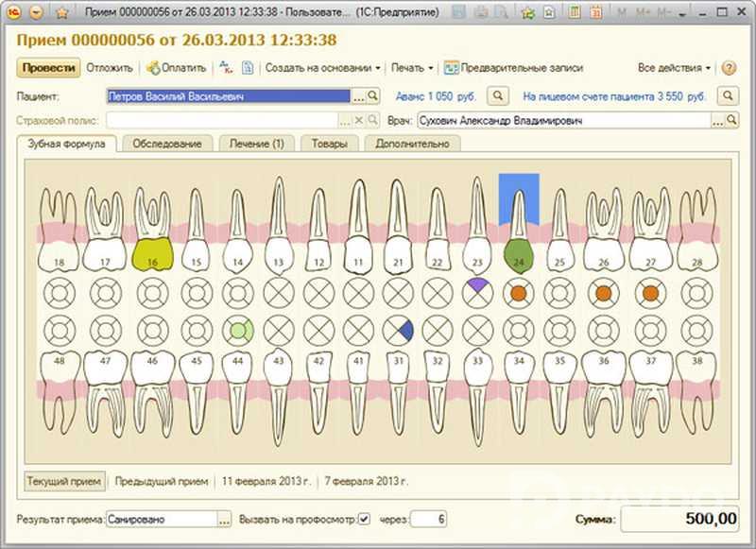756x549 pixels.
Task: Click the Дт/Кт postings icon in toolbar
Action: tap(227, 68)
